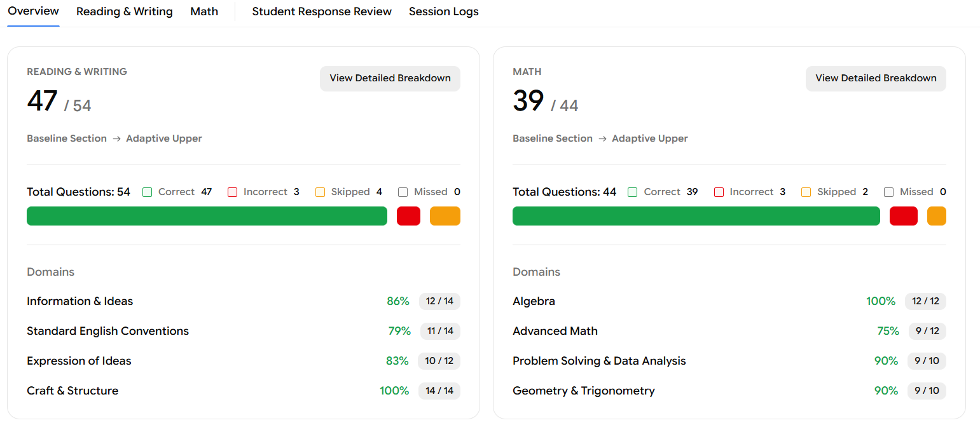This screenshot has height=425, width=980.
Task: Toggle the Missed checkbox in Math
Action: (889, 192)
